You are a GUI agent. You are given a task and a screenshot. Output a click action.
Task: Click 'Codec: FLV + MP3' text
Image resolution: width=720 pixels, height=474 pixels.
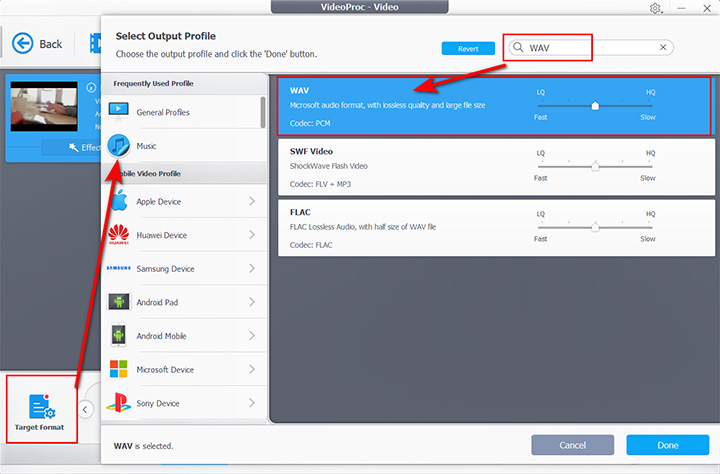click(320, 184)
